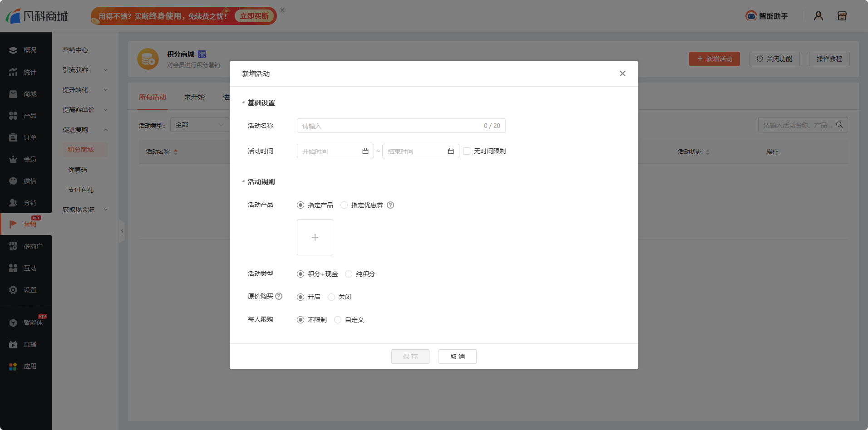Viewport: 868px width, 430px height.
Task: Click the 活动名称 input field
Action: point(390,126)
